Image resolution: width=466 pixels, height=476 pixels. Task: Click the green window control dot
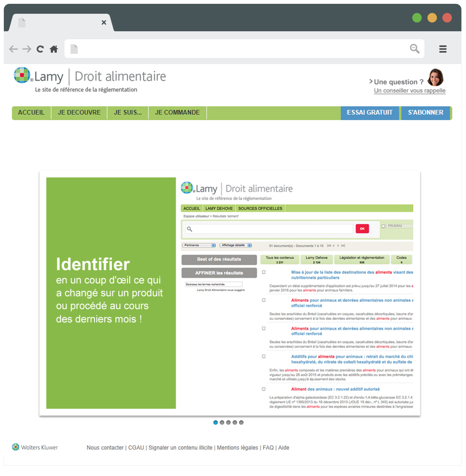[417, 18]
